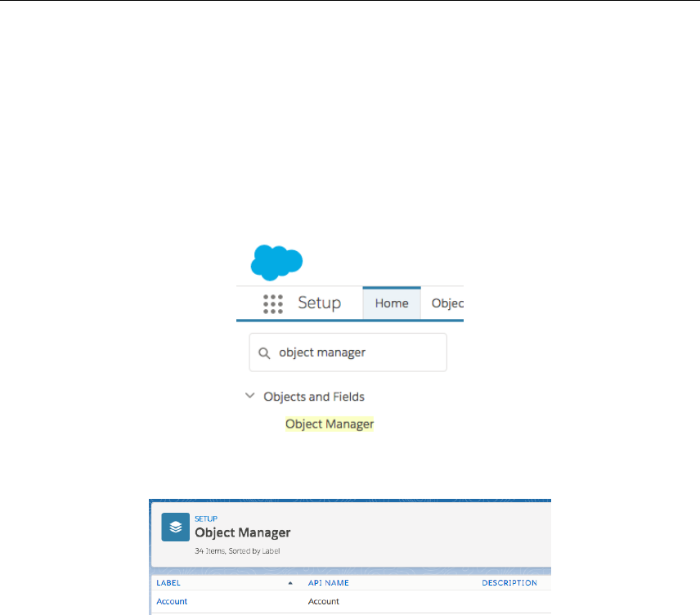Collapse the Objects and Fields section
This screenshot has height=615, width=700.
(250, 396)
